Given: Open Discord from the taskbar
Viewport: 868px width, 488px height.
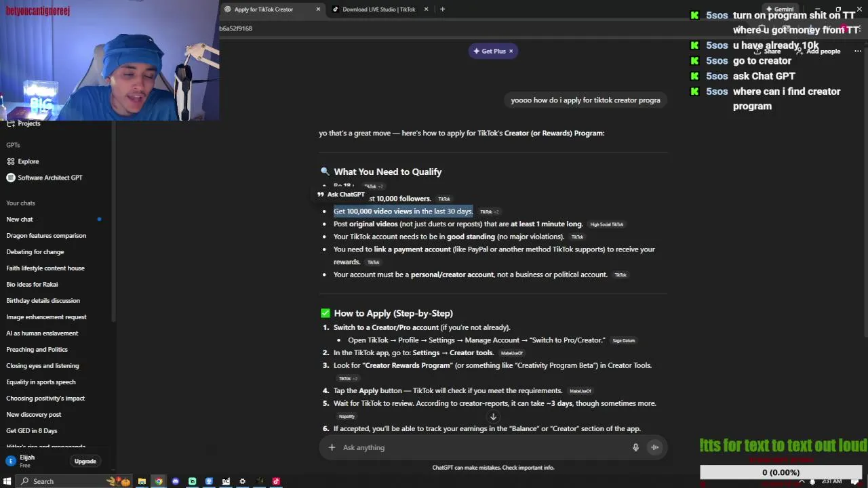Looking at the screenshot, I should point(176,481).
